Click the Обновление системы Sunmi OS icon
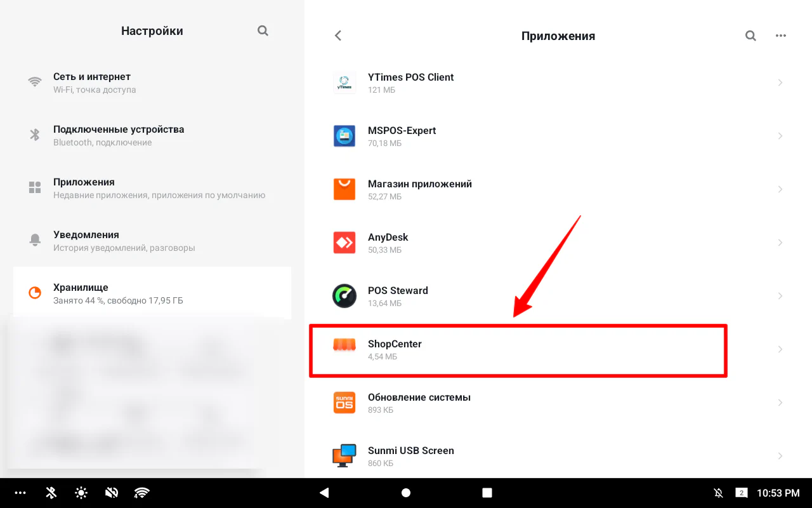Screen dimensions: 812x508 344,403
